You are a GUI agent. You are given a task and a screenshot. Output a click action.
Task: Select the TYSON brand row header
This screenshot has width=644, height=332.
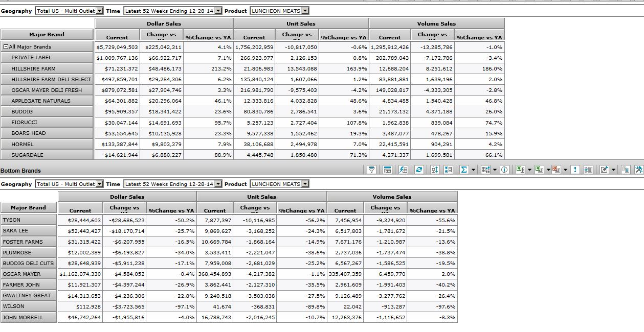pyautogui.click(x=28, y=220)
